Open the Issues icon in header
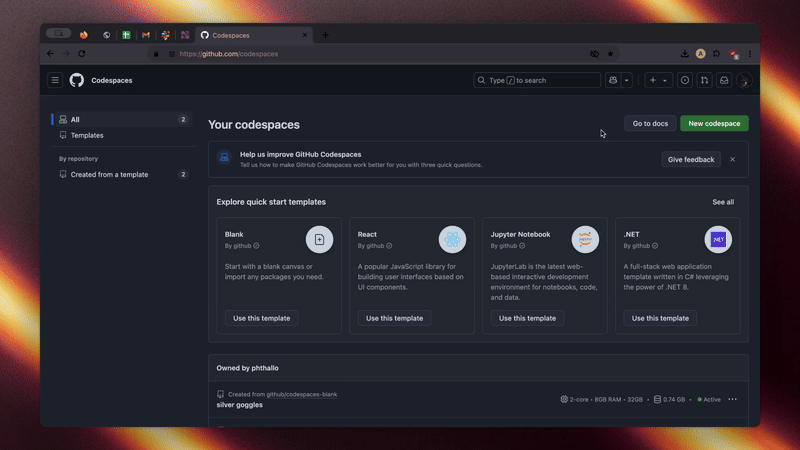This screenshot has height=450, width=800. [685, 80]
